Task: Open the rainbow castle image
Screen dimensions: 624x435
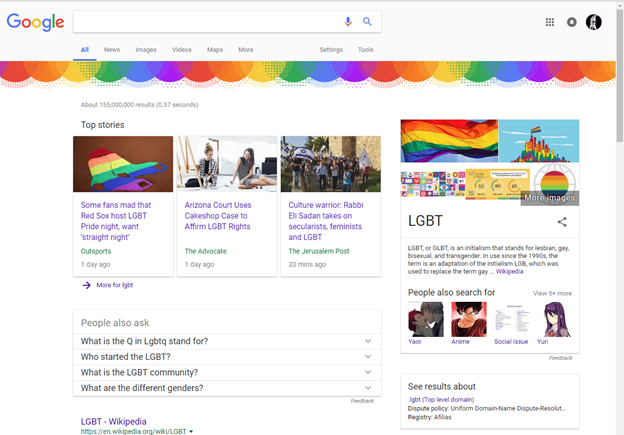Action: tap(539, 141)
